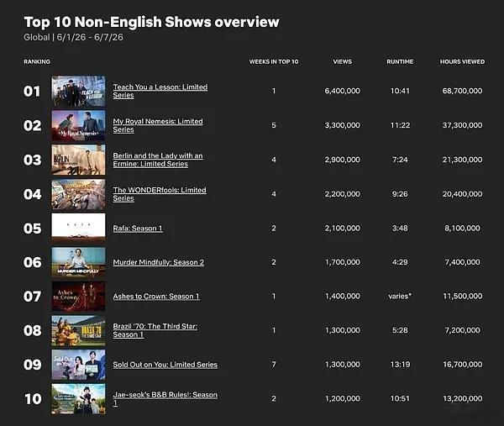Click the 10:51 runtime value

point(400,399)
